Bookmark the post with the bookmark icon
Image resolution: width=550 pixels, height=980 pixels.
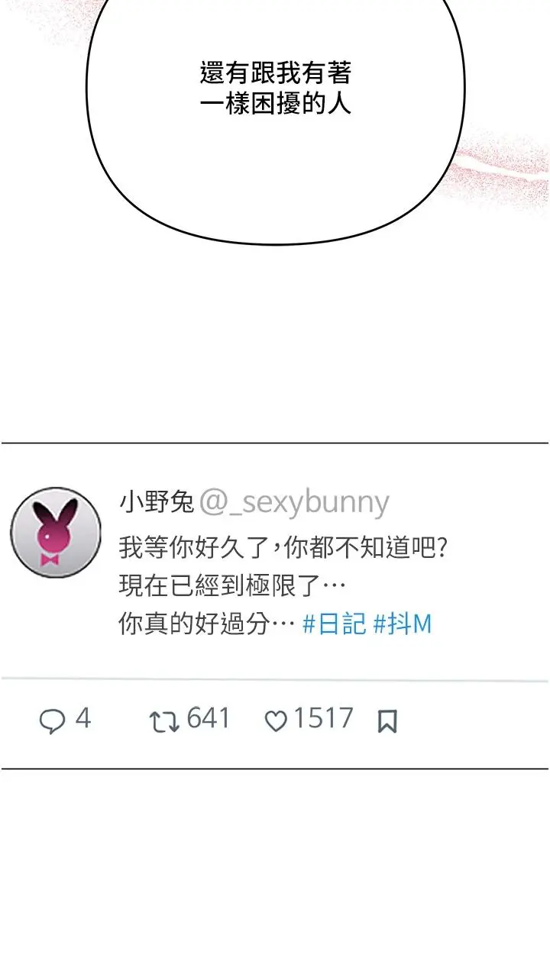click(x=387, y=722)
